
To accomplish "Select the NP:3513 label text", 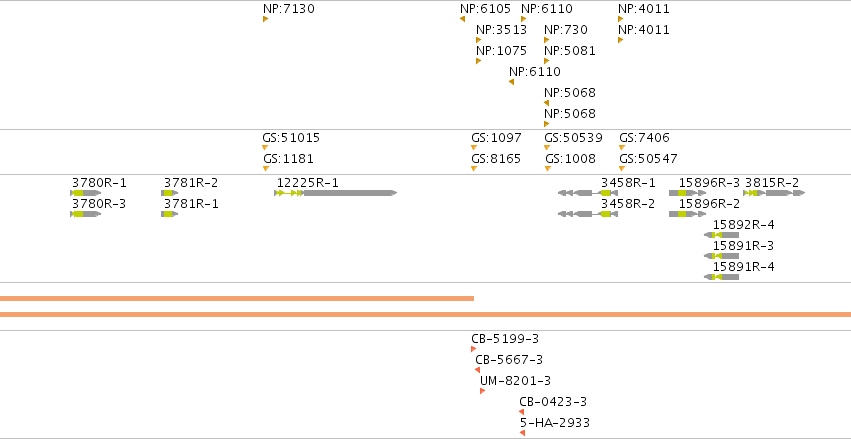I will click(501, 30).
